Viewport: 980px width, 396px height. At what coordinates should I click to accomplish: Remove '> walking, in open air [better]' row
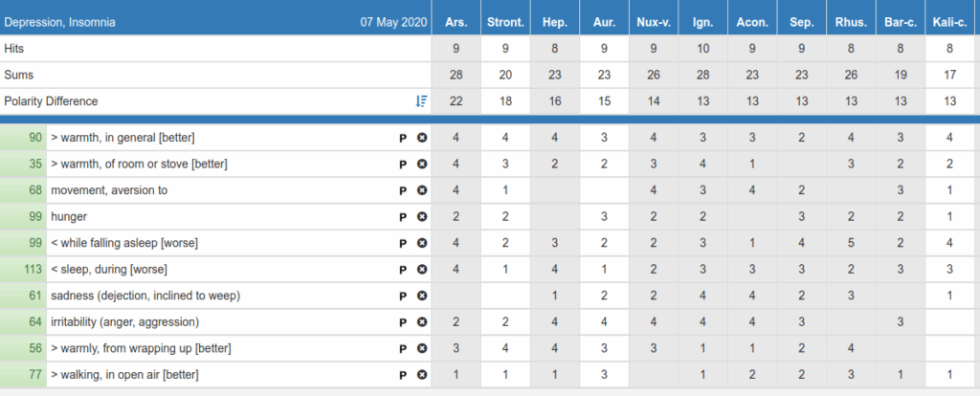coord(421,374)
